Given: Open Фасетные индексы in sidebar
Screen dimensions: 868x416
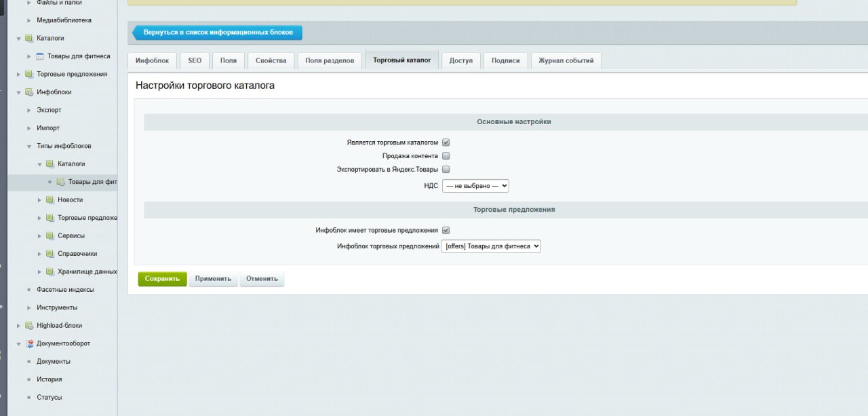Looking at the screenshot, I should (x=65, y=290).
